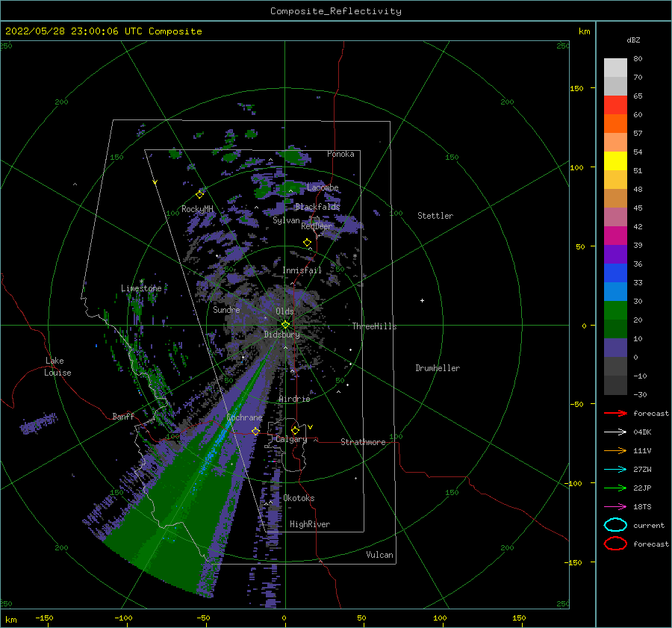This screenshot has width=672, height=628.
Task: Click the Okotoks label
Action: (x=299, y=498)
